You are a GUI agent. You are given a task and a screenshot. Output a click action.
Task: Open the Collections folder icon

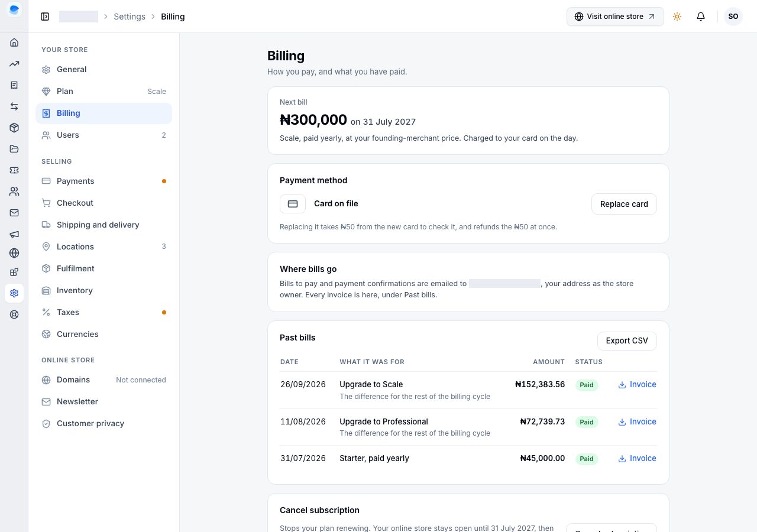pyautogui.click(x=14, y=149)
